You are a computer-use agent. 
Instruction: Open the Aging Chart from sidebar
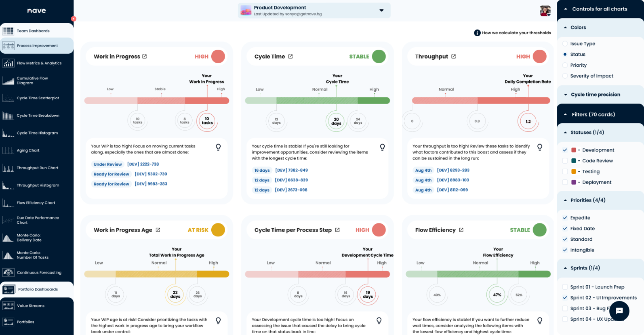click(x=28, y=151)
